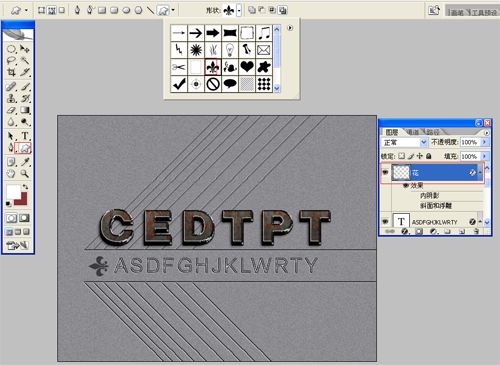The width and height of the screenshot is (500, 365).
Task: Pick the checkmark shape in picker
Action: click(x=179, y=84)
